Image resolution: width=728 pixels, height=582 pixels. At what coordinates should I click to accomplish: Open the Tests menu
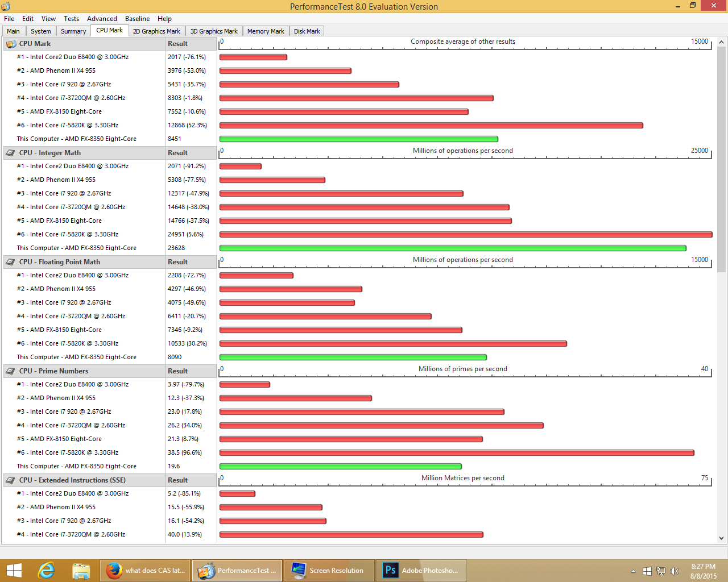click(x=71, y=19)
